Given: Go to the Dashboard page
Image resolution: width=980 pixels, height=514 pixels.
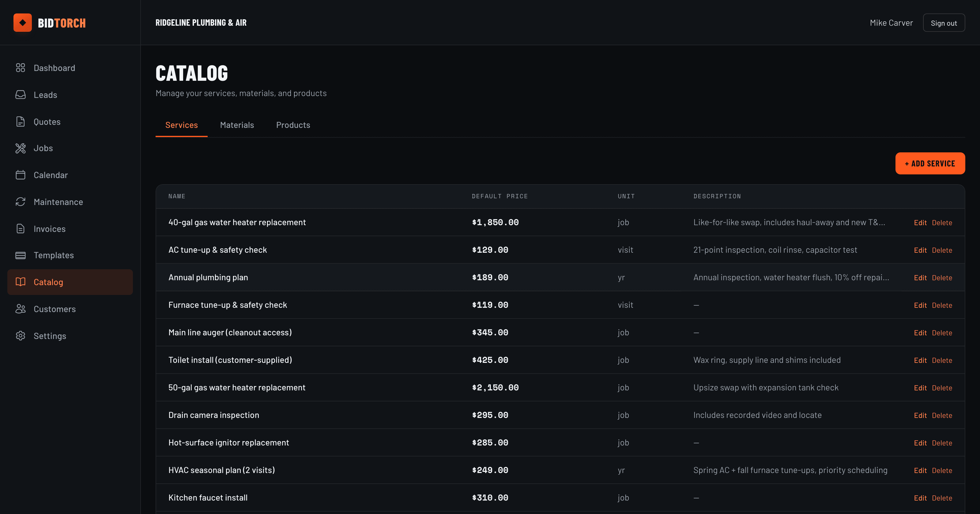Looking at the screenshot, I should tap(70, 68).
